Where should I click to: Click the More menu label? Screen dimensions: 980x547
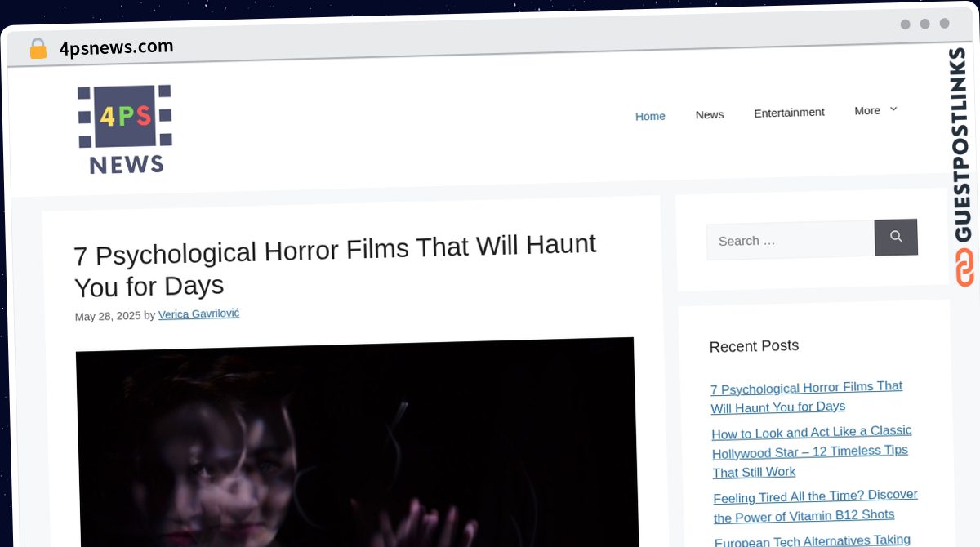867,110
